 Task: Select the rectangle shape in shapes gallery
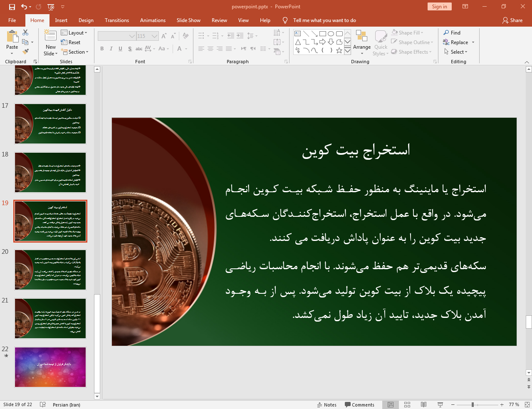323,34
